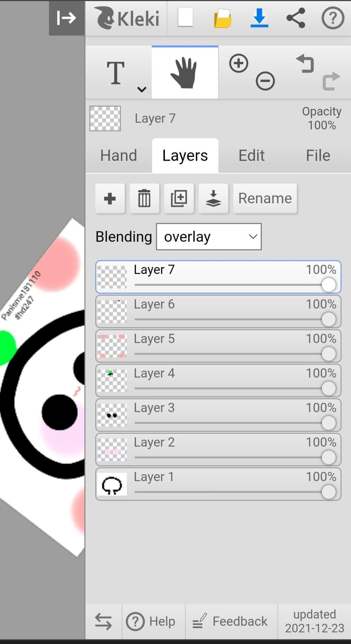Open the File tab
This screenshot has height=644, width=351.
coord(318,155)
